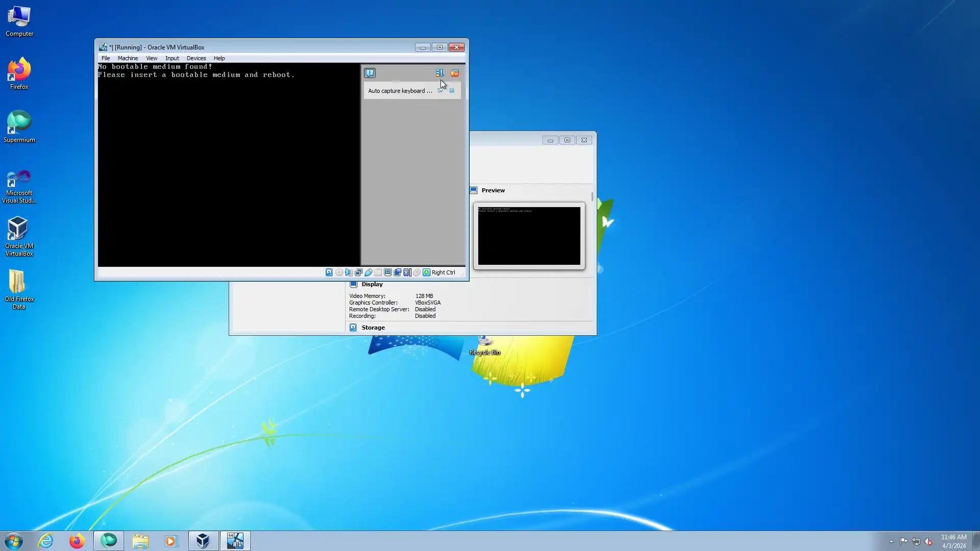Click the optical disk status icon
Screen dimensions: 980x551
tap(339, 272)
